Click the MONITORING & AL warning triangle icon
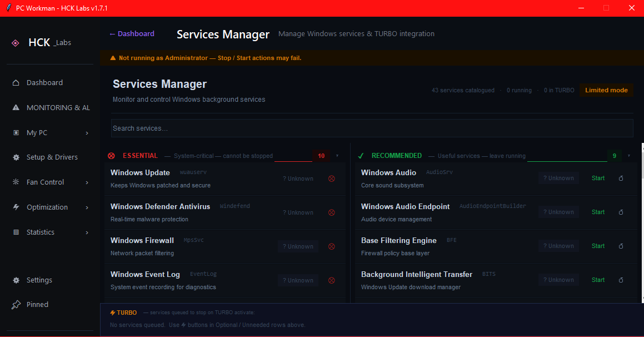644x337 pixels. [x=16, y=108]
